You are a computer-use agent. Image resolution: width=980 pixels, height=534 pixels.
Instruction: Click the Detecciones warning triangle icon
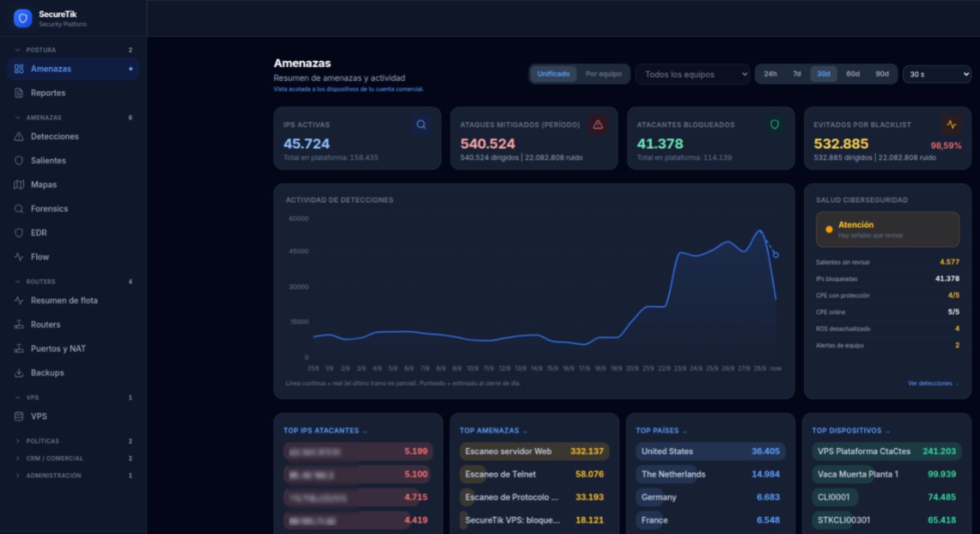19,137
